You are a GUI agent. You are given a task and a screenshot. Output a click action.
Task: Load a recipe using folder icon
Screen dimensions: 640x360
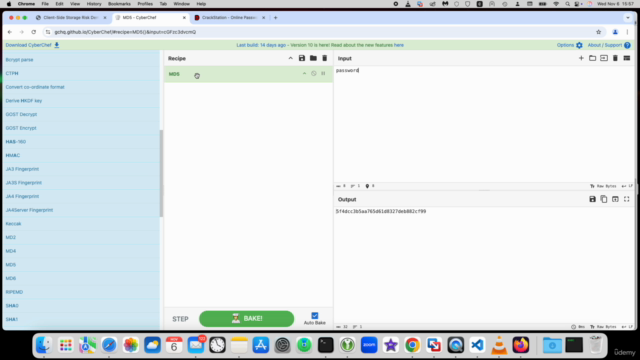point(313,58)
